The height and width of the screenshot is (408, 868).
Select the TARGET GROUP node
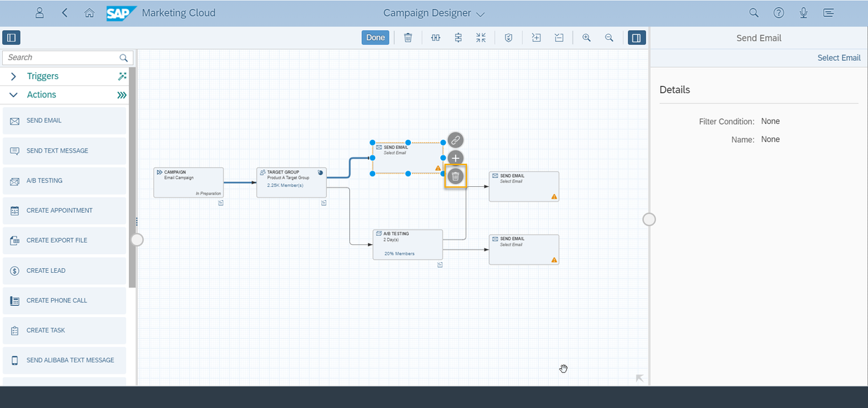291,183
